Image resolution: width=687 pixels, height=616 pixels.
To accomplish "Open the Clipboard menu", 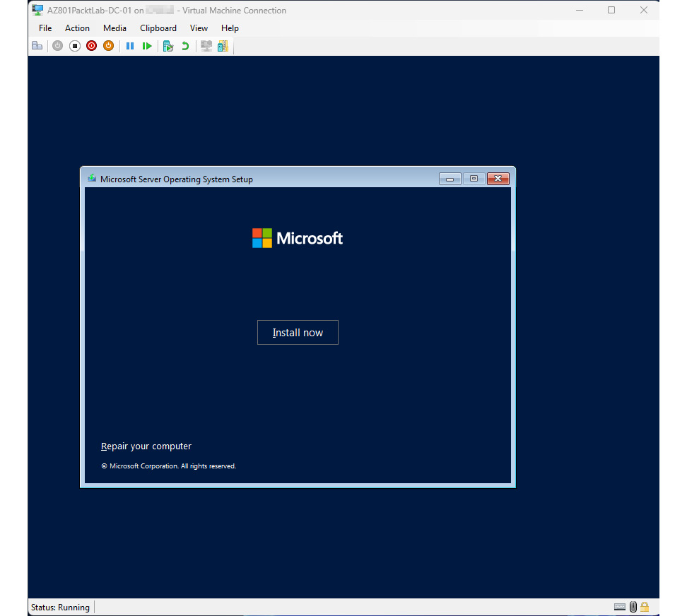I will pos(158,28).
